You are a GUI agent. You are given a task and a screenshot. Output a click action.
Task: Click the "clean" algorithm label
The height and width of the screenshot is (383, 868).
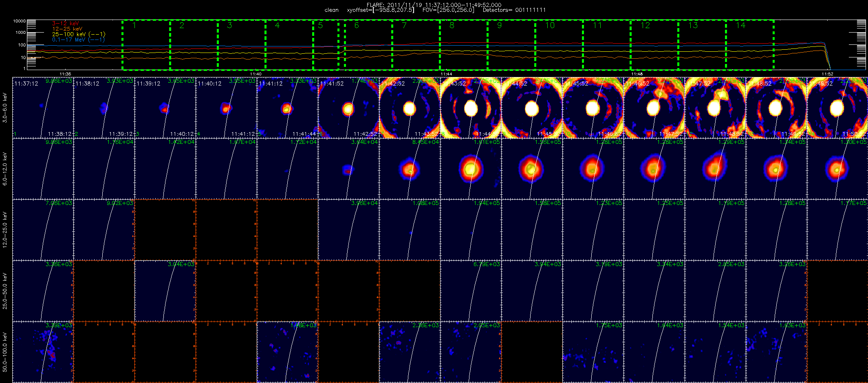[332, 10]
